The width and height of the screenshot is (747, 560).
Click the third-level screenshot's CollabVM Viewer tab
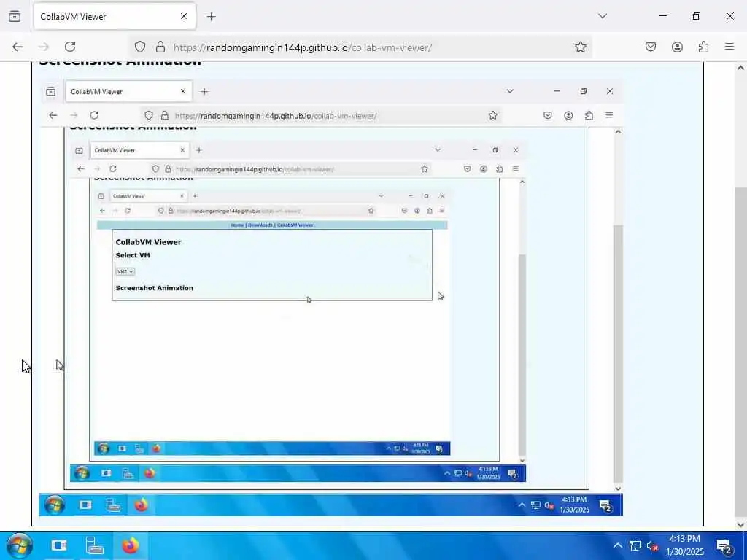coord(139,150)
